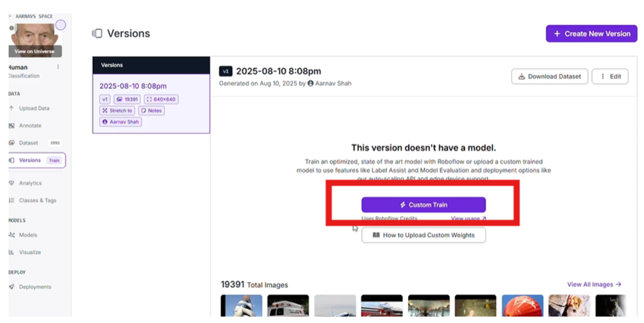Open the Edit options menu
This screenshot has width=644, height=323.
[x=610, y=76]
